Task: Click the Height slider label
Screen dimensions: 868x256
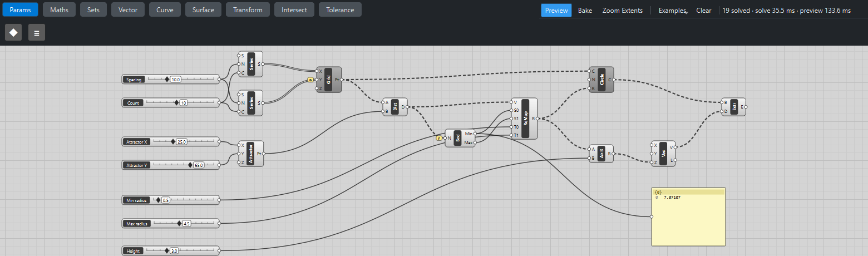Action: click(x=133, y=251)
